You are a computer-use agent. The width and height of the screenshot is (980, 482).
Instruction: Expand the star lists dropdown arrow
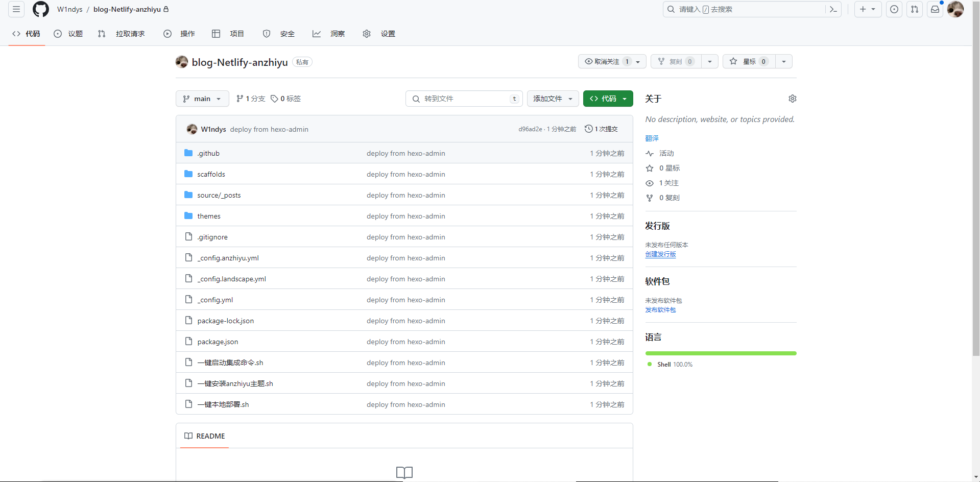[784, 61]
